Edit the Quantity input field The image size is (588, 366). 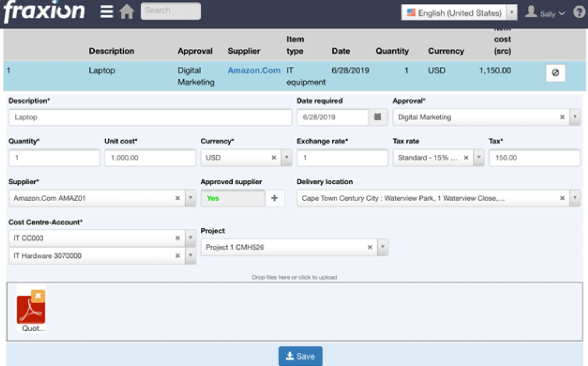click(54, 158)
